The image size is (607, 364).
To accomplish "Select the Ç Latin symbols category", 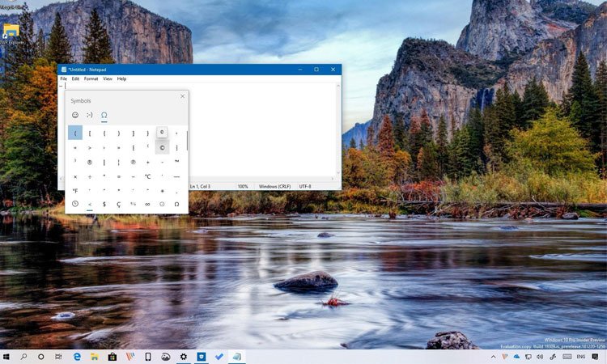I will pyautogui.click(x=118, y=205).
